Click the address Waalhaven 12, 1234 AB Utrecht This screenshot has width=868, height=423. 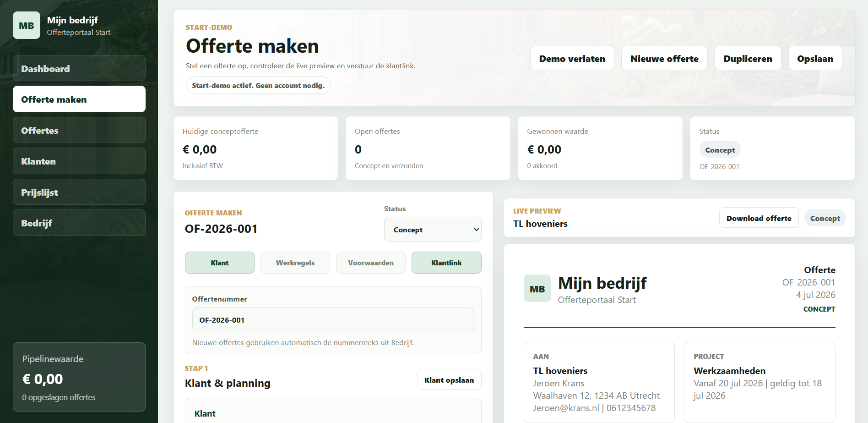pyautogui.click(x=597, y=396)
